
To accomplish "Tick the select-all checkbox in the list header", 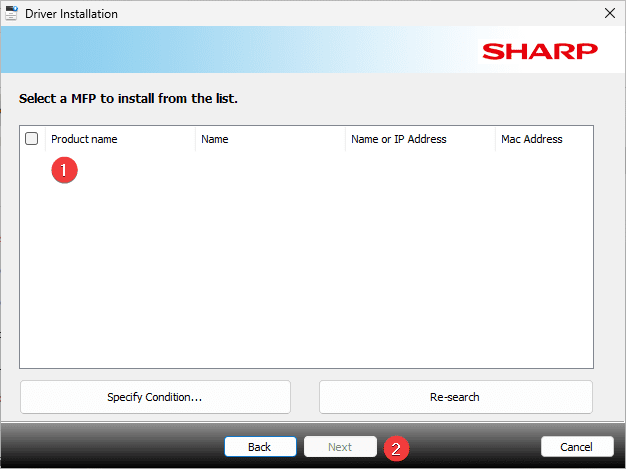I will click(x=31, y=139).
